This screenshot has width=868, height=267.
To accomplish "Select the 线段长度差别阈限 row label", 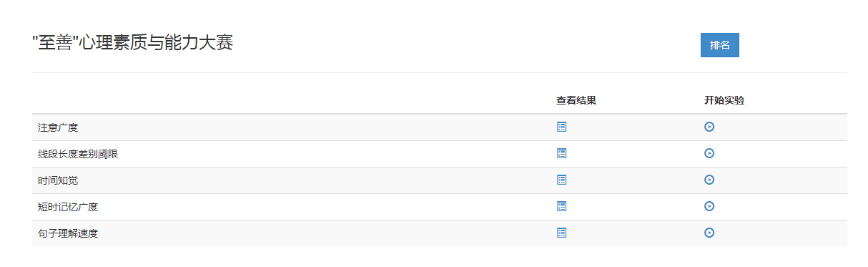I will 78,154.
